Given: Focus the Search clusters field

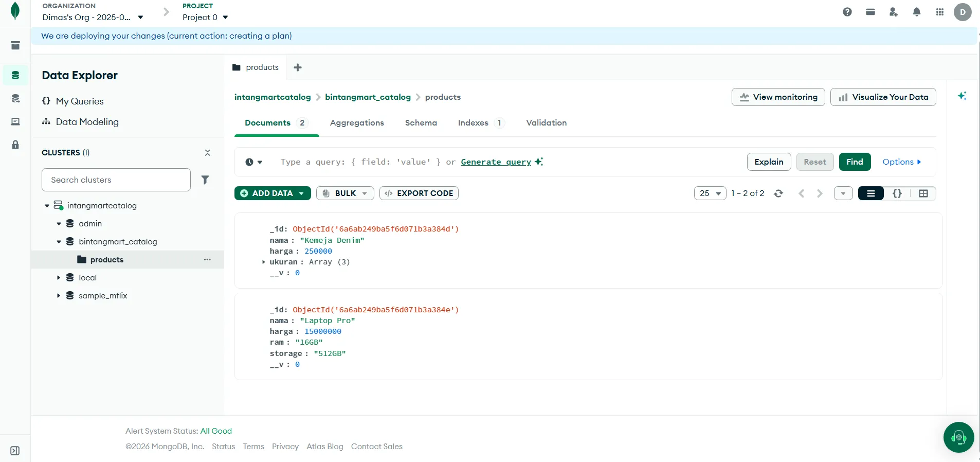Looking at the screenshot, I should click(116, 180).
